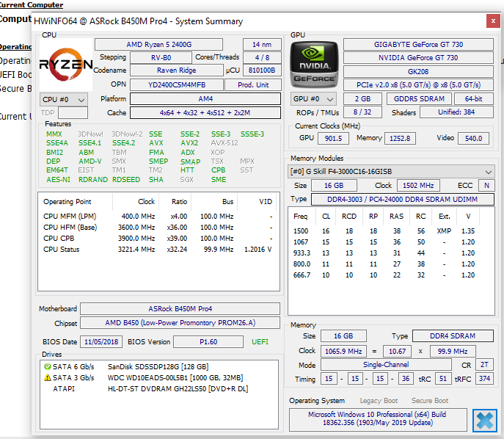The width and height of the screenshot is (504, 439).
Task: Click the 2T command rate field
Action: [484, 364]
